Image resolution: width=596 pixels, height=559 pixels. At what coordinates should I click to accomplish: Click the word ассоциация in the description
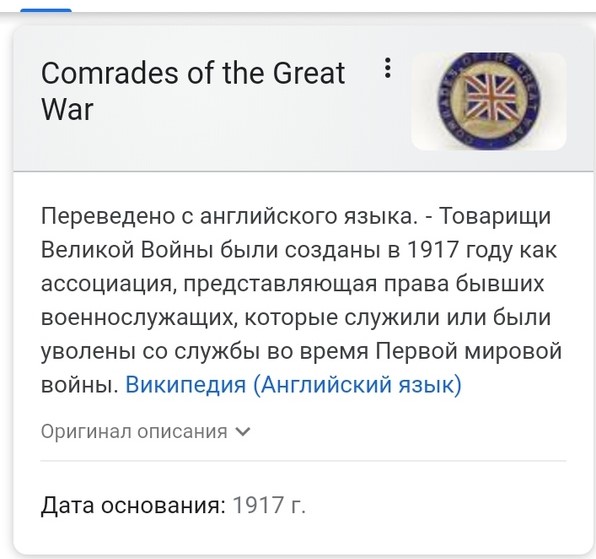click(x=109, y=283)
